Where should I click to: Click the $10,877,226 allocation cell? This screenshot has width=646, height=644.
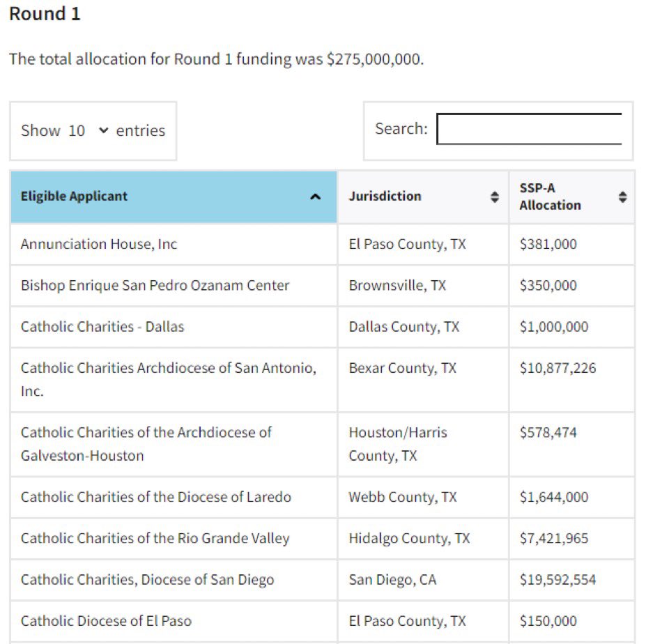click(x=557, y=368)
